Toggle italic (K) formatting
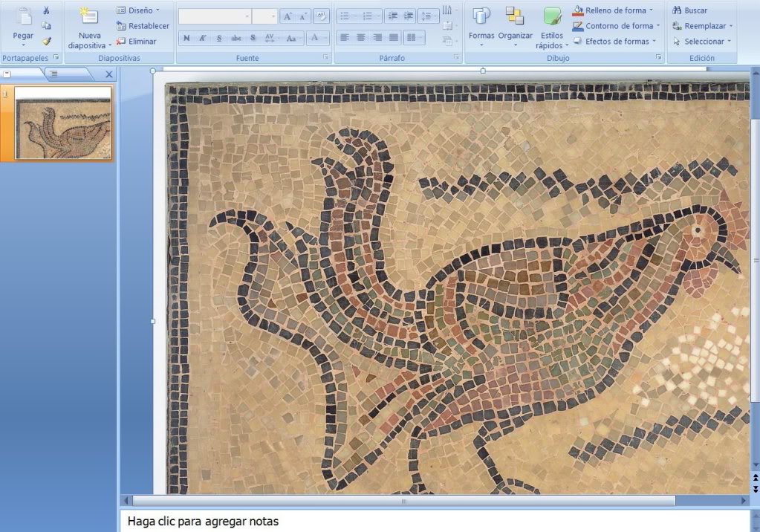This screenshot has width=760, height=532. pos(203,38)
